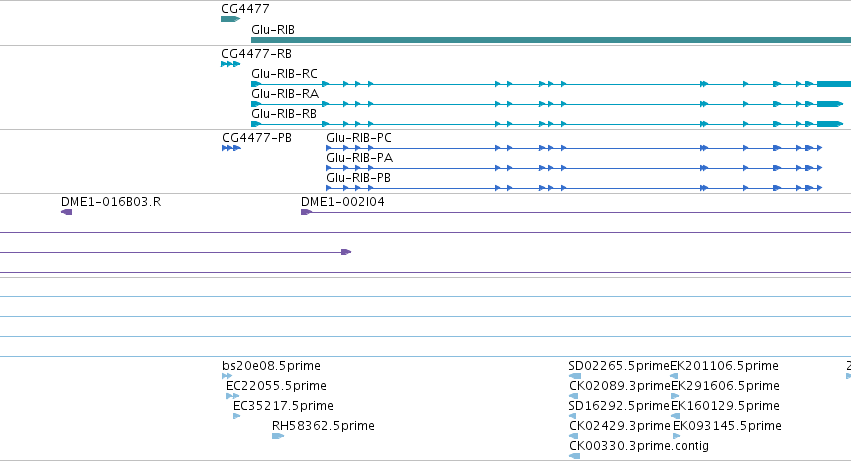Select the Glu-RIB-PB protein label
The width and height of the screenshot is (851, 461).
point(358,178)
